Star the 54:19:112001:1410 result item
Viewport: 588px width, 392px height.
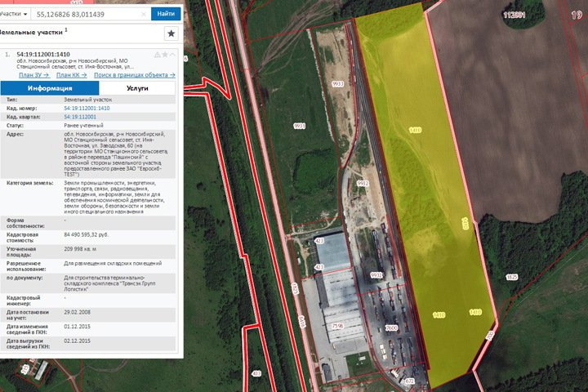(165, 54)
